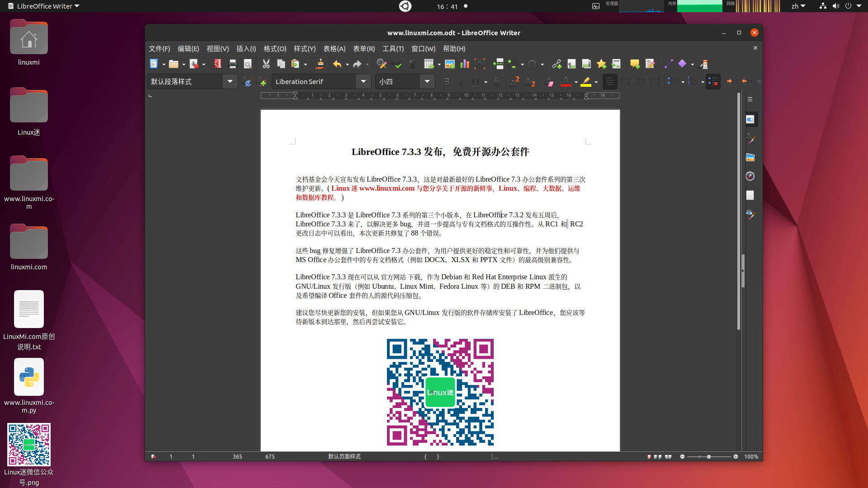
Task: Open the 格式(O) menu
Action: [275, 49]
